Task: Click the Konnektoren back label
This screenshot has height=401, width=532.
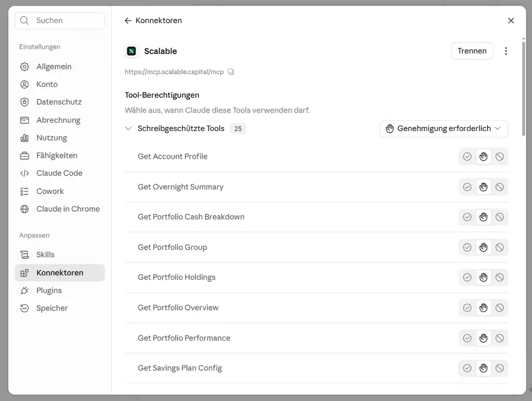Action: pyautogui.click(x=158, y=21)
